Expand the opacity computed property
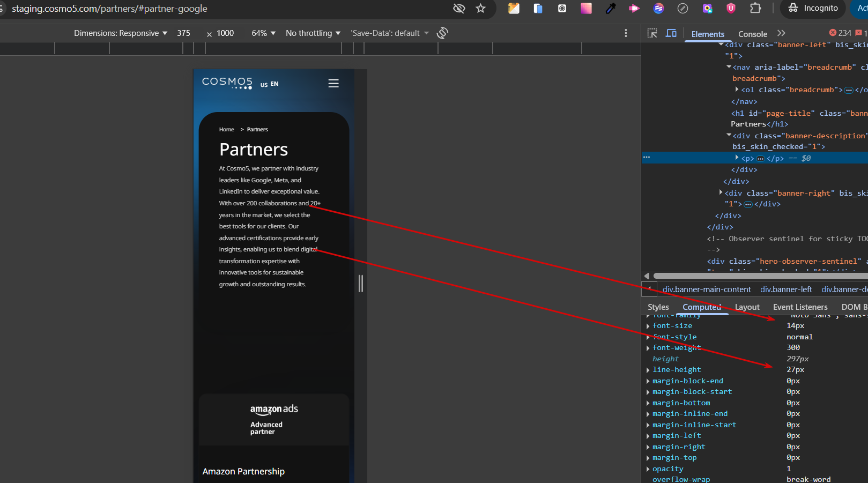 648,469
